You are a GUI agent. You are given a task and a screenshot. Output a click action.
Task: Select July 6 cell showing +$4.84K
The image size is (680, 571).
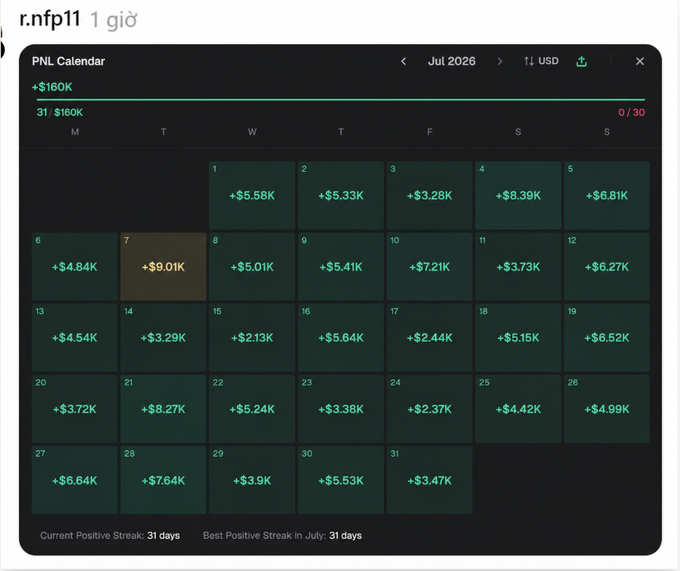click(75, 266)
